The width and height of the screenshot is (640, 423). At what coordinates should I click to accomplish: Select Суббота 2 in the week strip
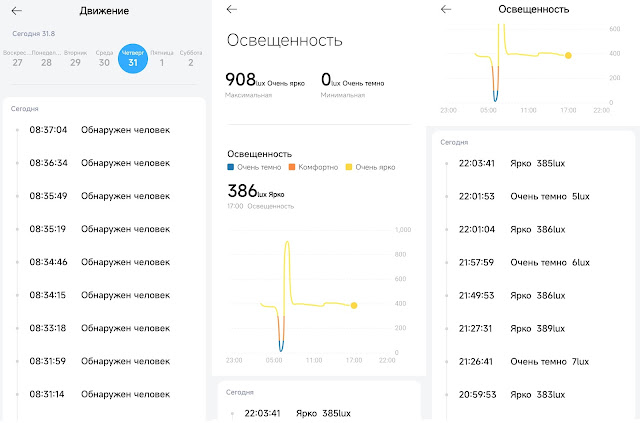[191, 58]
